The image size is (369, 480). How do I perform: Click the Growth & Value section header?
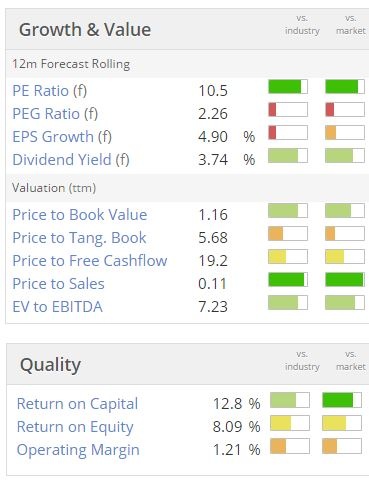click(85, 30)
